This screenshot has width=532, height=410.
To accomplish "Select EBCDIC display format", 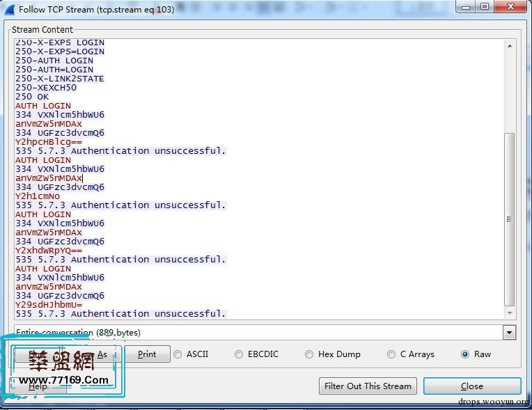I will (x=240, y=354).
